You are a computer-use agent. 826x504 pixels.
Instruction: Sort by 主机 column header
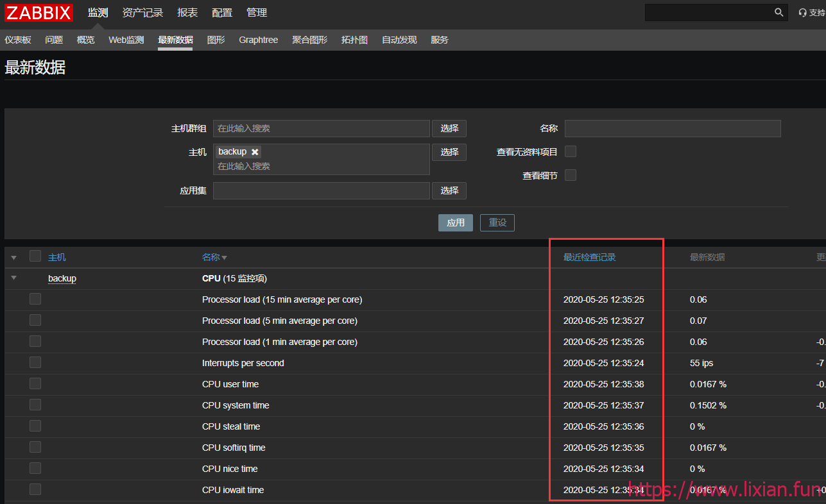click(x=57, y=257)
